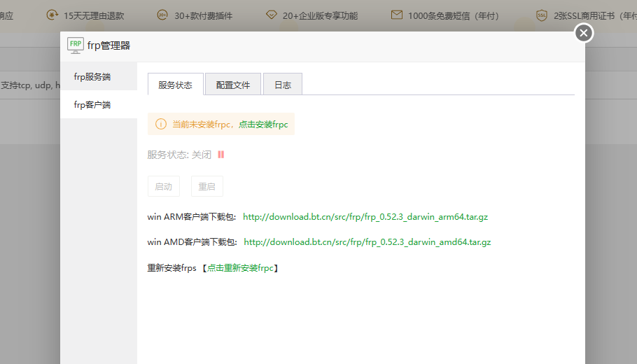Viewport: 637px width, 364px height.
Task: Open the darwin_arm64 tar.gz download link
Action: coord(365,217)
